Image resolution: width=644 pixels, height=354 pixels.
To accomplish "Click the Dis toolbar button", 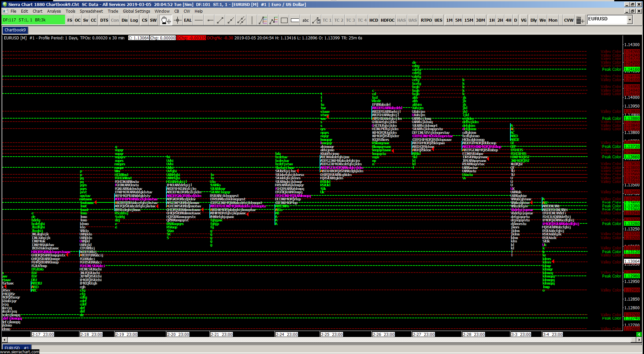I will click(125, 20).
